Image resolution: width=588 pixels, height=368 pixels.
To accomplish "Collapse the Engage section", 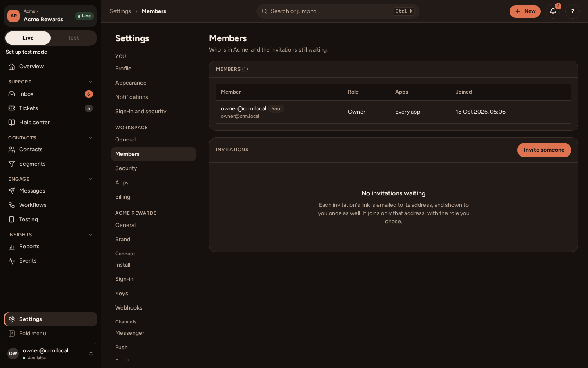I will coord(91,179).
